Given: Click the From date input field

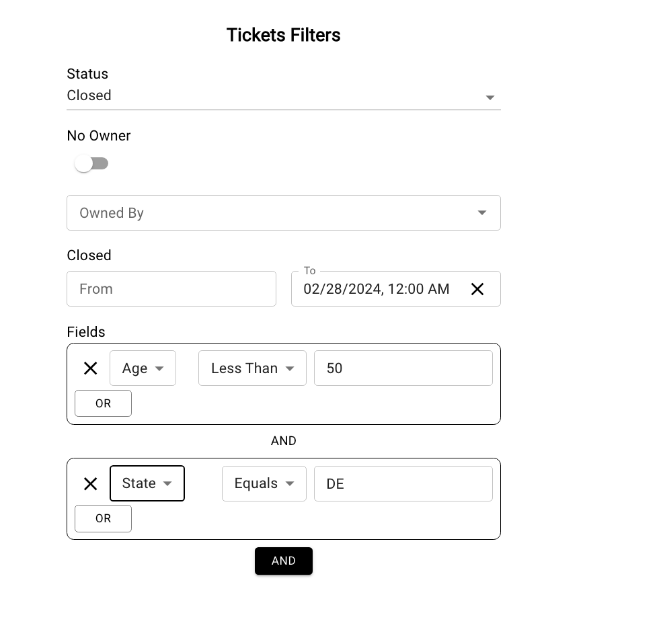Looking at the screenshot, I should (x=171, y=288).
